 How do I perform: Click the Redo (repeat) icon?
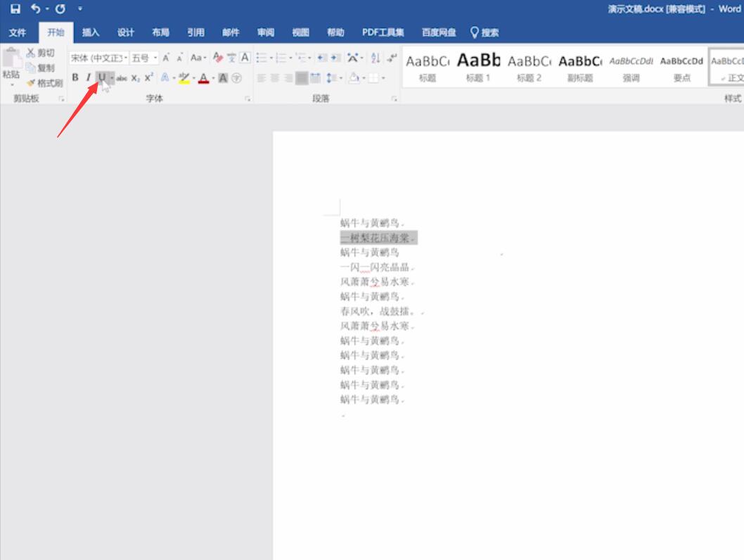[x=60, y=8]
